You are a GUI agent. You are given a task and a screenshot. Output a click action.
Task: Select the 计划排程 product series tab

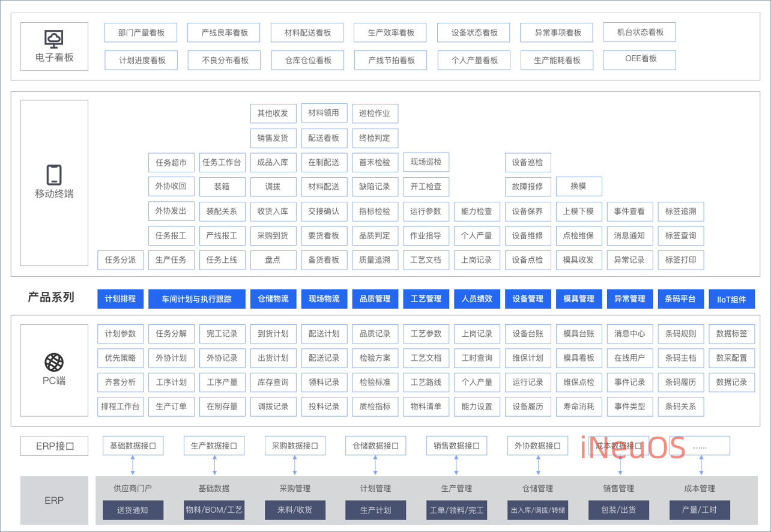pyautogui.click(x=120, y=299)
